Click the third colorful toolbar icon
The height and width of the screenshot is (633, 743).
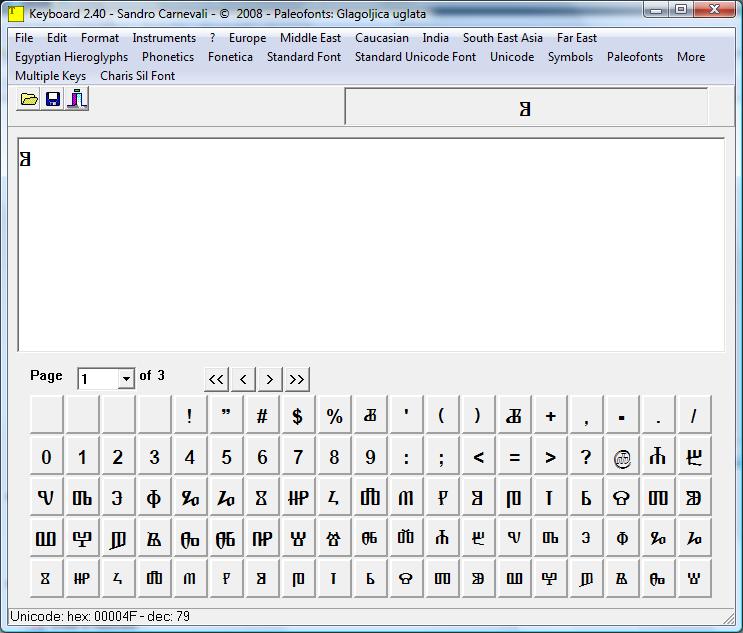point(77,99)
